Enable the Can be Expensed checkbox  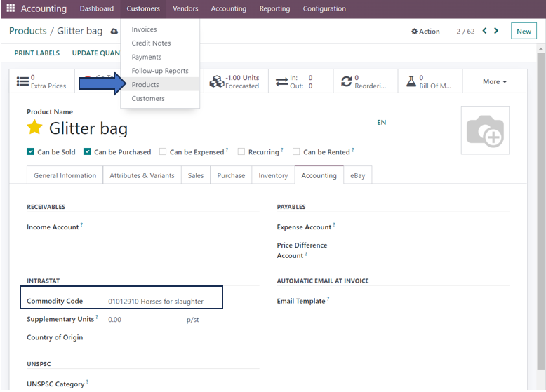[x=163, y=151]
